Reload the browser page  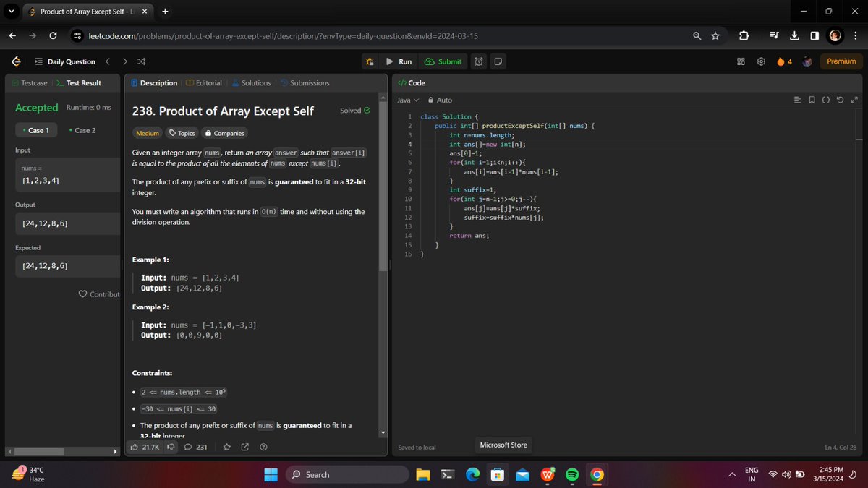(54, 36)
